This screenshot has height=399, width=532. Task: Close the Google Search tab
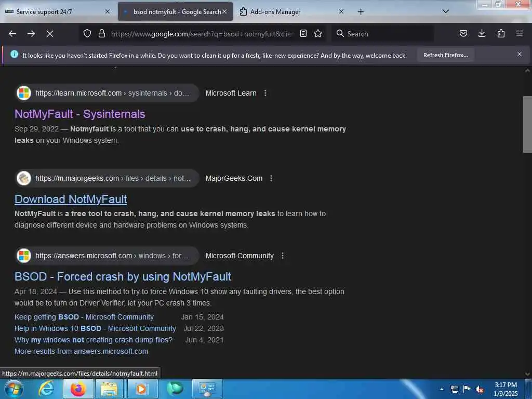(224, 11)
